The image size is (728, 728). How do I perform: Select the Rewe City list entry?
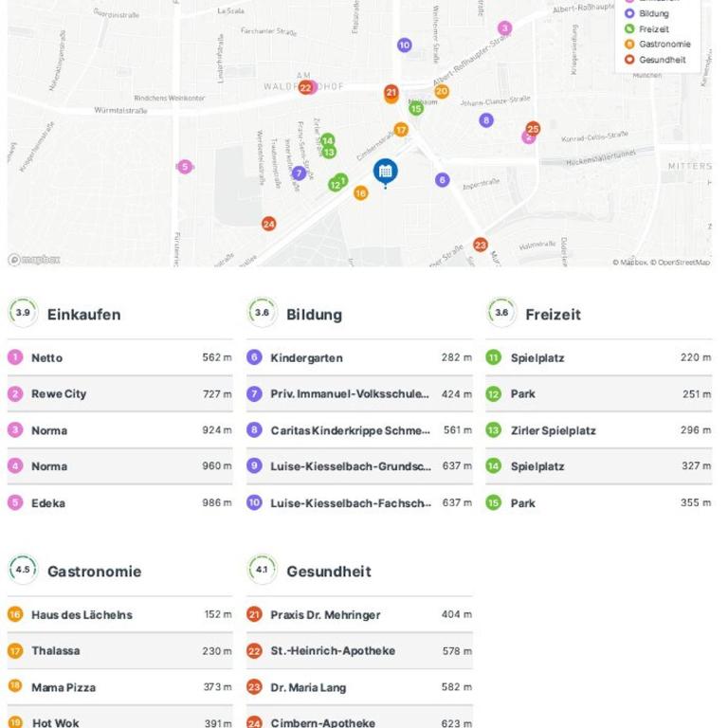click(119, 393)
